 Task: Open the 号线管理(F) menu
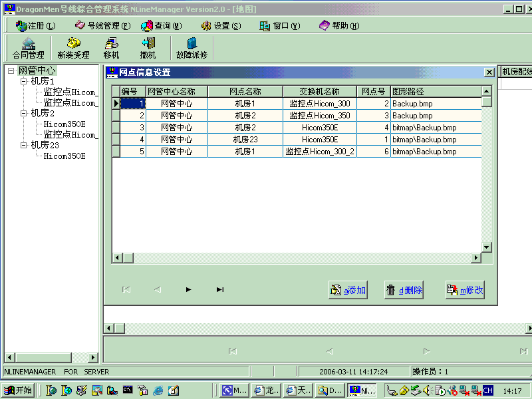click(x=103, y=26)
